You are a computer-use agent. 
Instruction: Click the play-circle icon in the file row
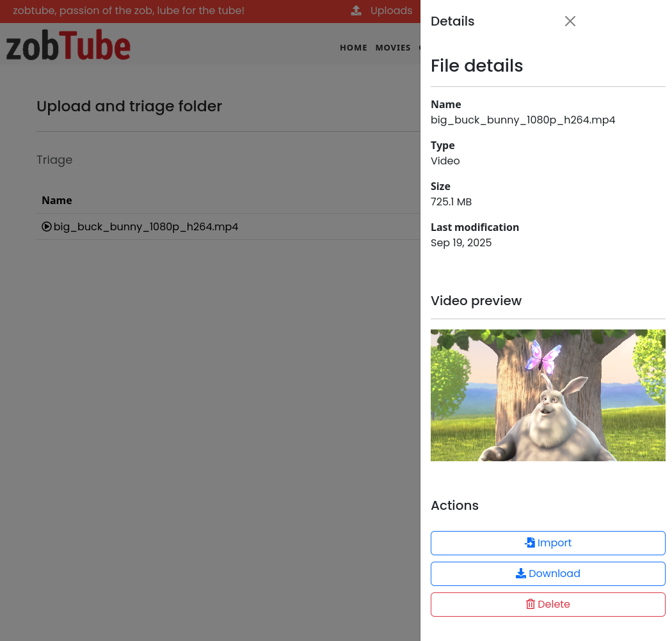[46, 226]
